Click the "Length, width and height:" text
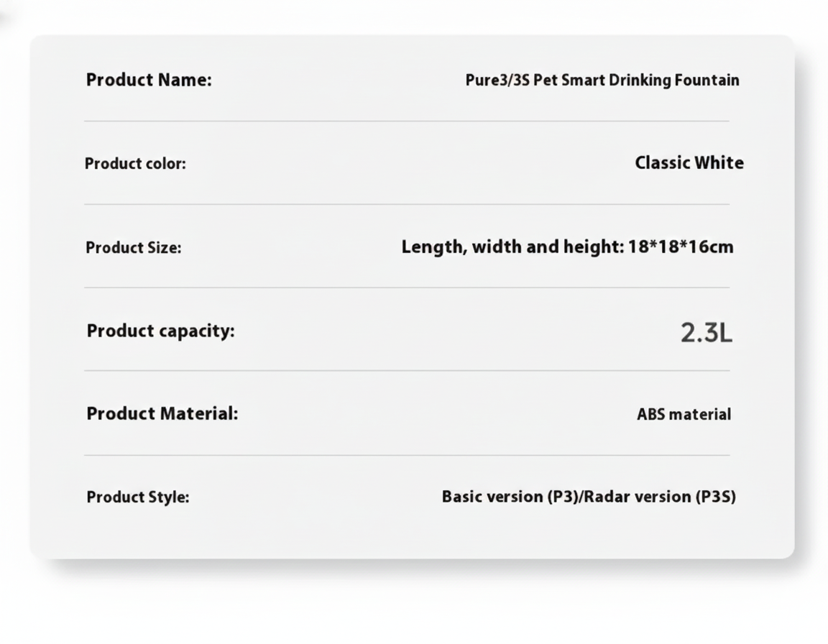This screenshot has height=644, width=828. [512, 247]
